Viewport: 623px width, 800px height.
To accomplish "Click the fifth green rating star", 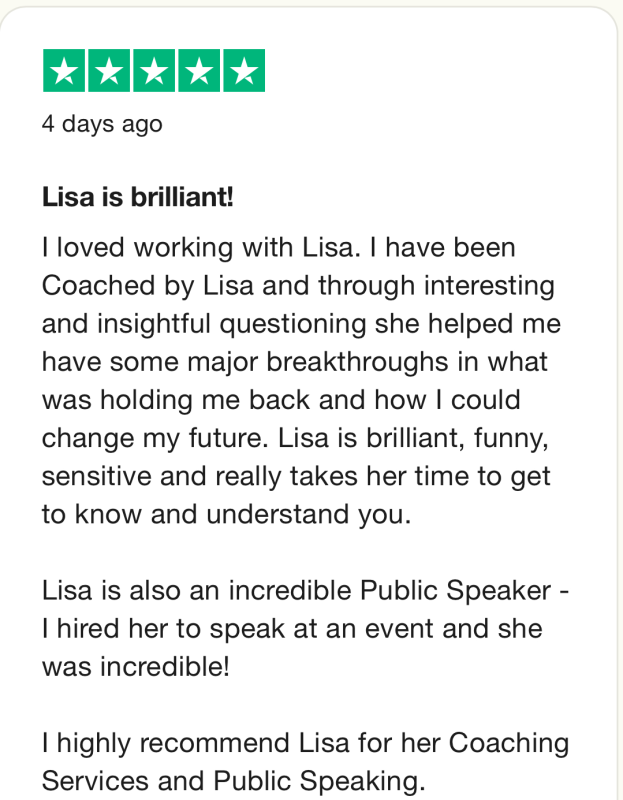I will pyautogui.click(x=244, y=70).
